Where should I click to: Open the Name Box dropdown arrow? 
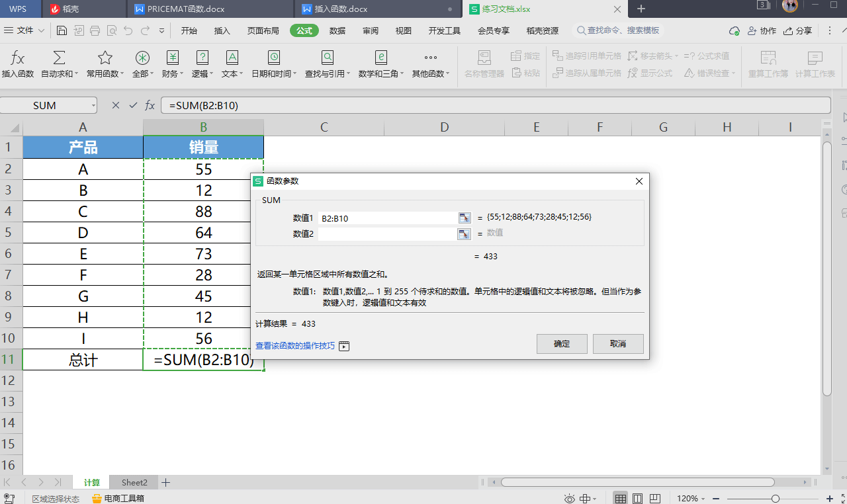93,105
